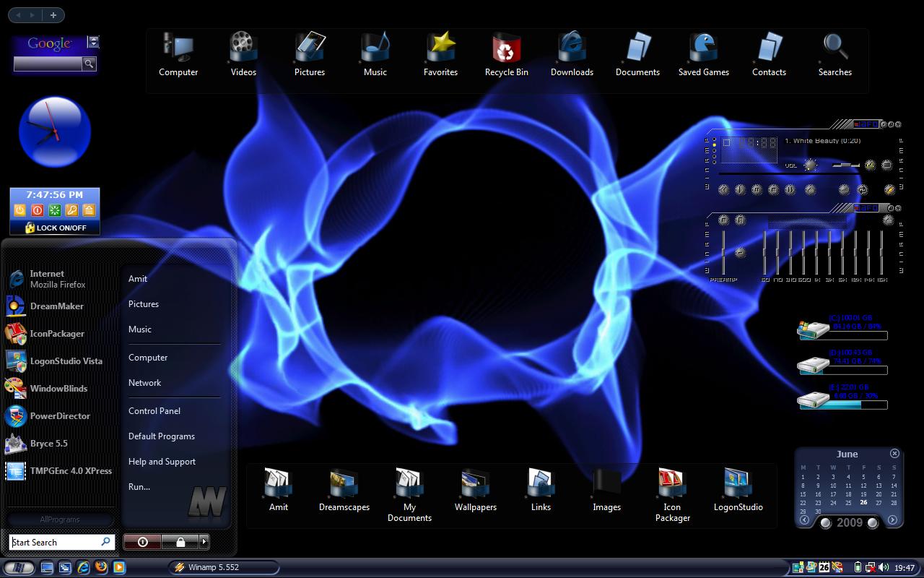Open the Saved Games dock icon
924x578 pixels.
click(704, 53)
